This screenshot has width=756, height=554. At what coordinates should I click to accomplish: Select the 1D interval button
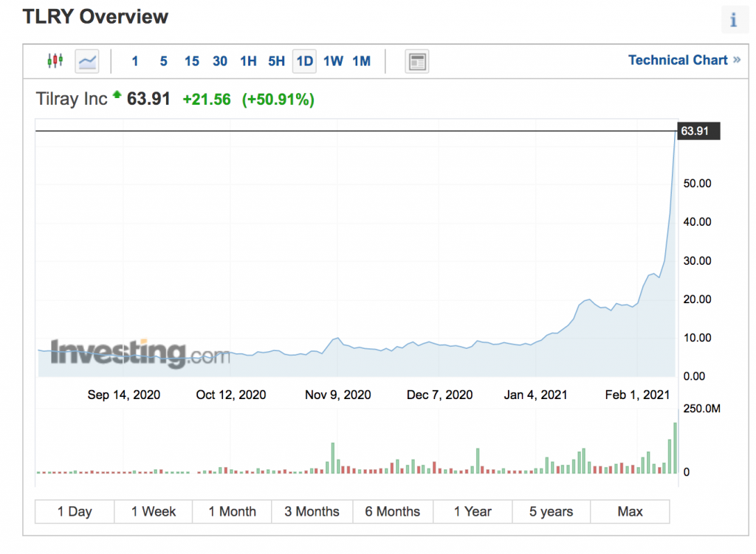(304, 61)
